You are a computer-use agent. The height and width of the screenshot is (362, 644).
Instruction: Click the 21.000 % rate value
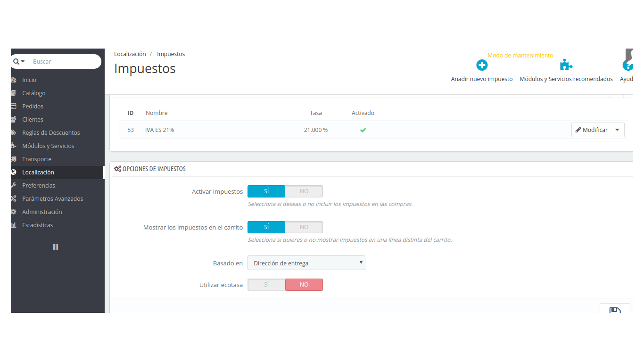pyautogui.click(x=316, y=130)
